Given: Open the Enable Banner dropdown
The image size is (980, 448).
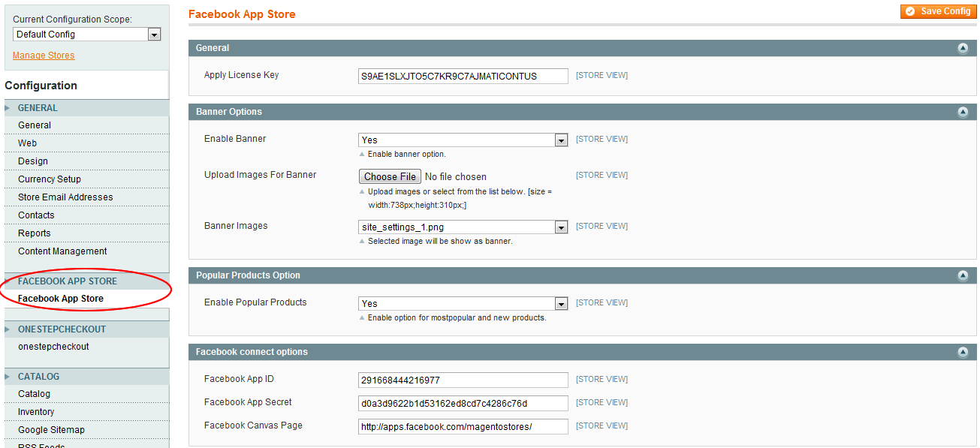Looking at the screenshot, I should click(463, 140).
